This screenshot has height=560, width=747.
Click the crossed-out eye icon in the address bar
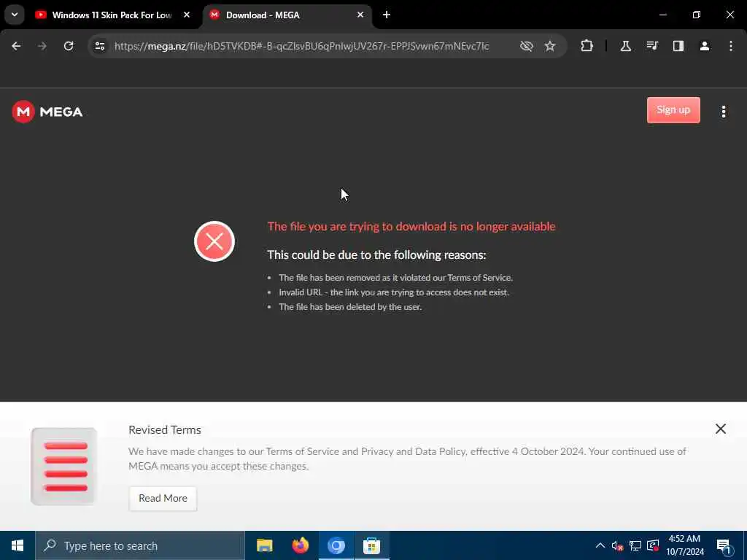(527, 46)
